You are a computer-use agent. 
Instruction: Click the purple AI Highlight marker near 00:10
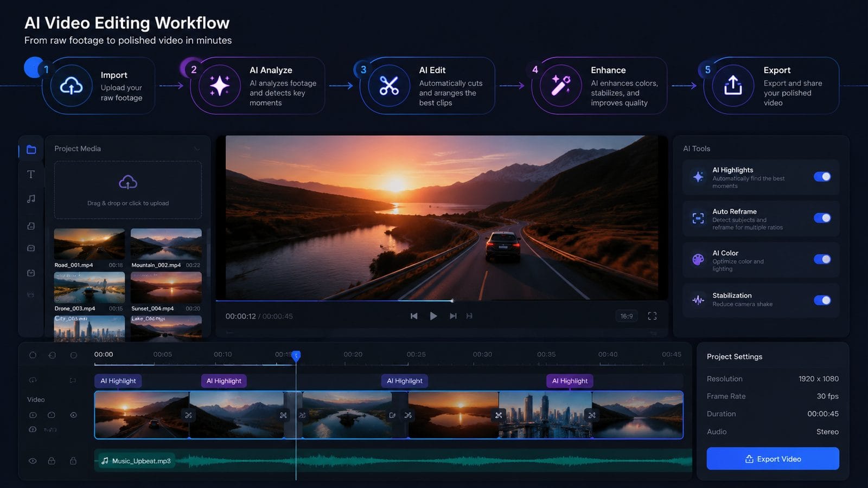(224, 381)
